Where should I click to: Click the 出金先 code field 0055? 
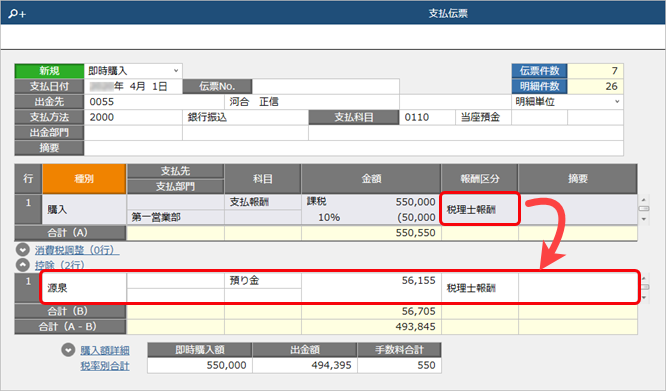pos(154,102)
